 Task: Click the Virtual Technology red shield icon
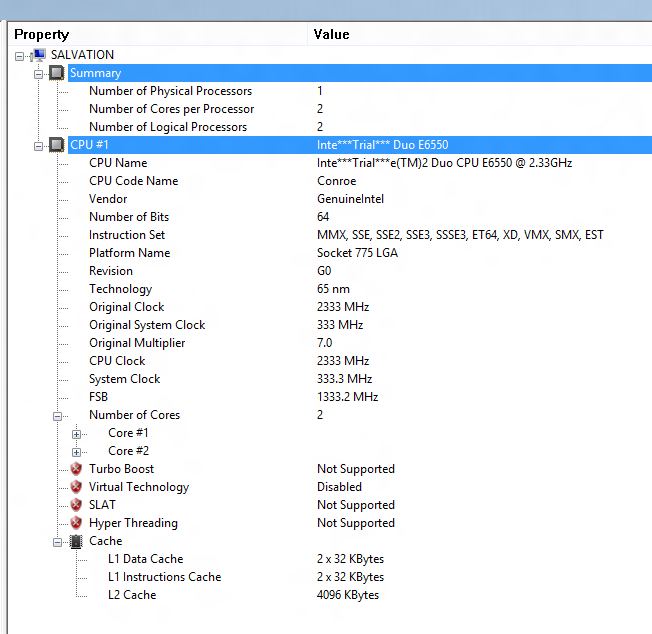[76, 487]
